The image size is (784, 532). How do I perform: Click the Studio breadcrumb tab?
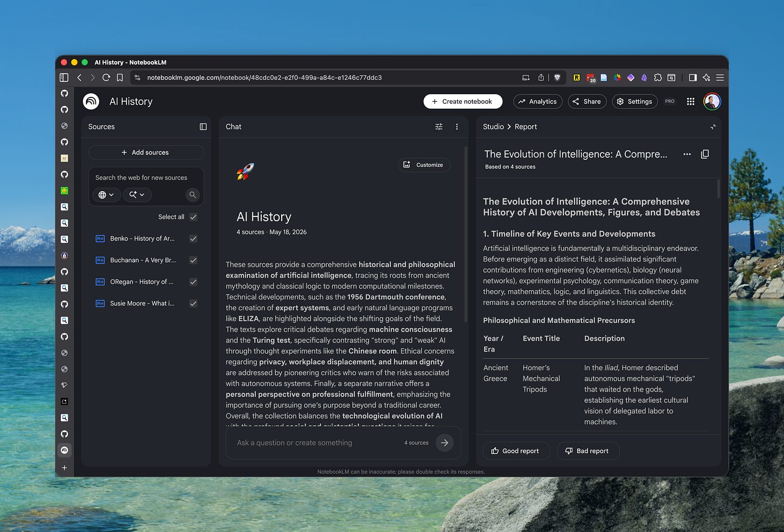pyautogui.click(x=493, y=127)
